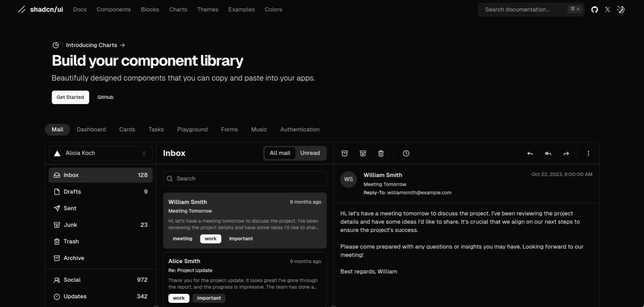Click the GitHub button below the headline
The height and width of the screenshot is (307, 644).
[105, 97]
